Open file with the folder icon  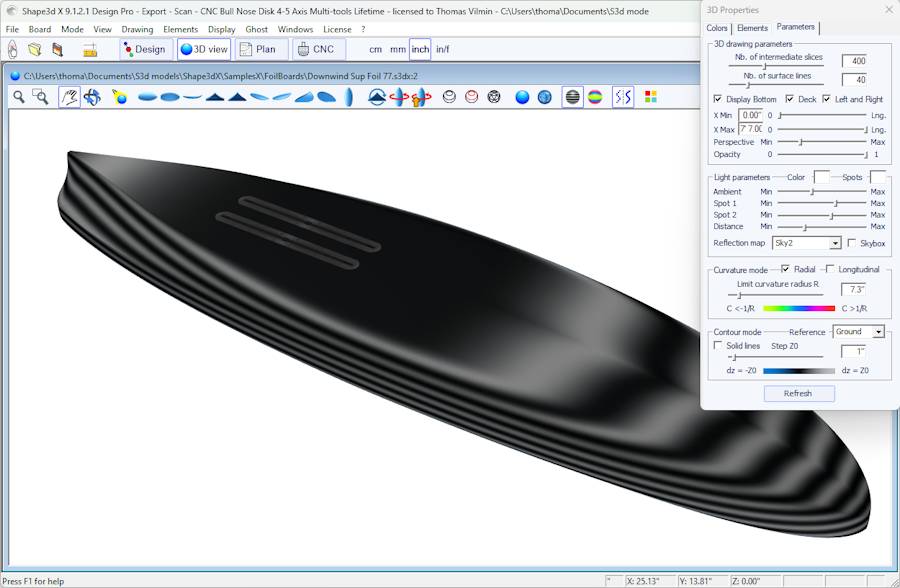(x=35, y=49)
